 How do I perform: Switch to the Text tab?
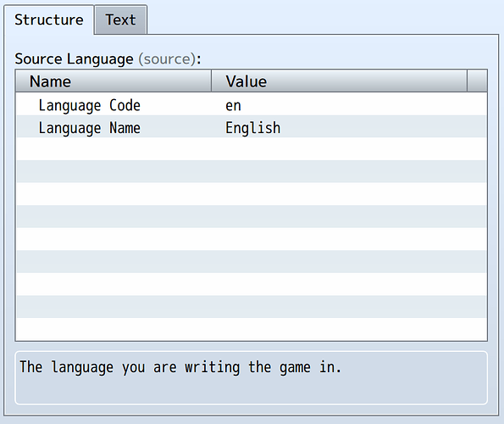point(121,20)
